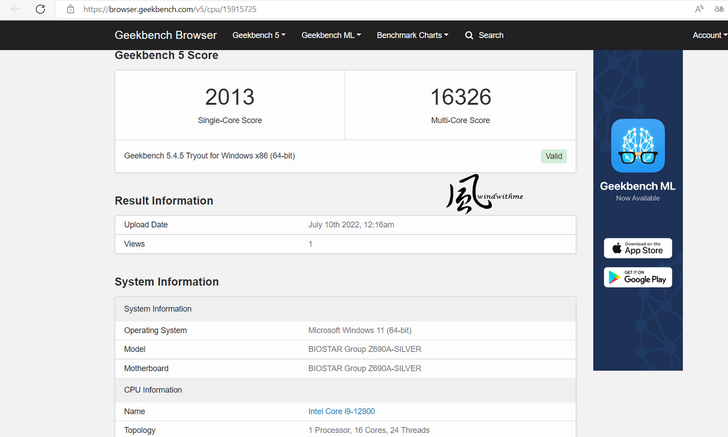Viewport: 728px width, 437px height.
Task: Click the browser back arrow
Action: pyautogui.click(x=13, y=9)
